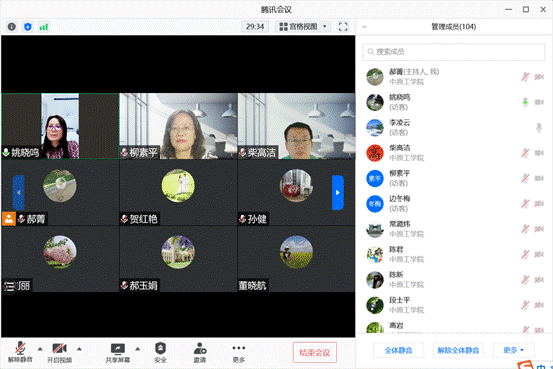
Task: Open the 宫格视图 layout dropdown
Action: pos(303,27)
